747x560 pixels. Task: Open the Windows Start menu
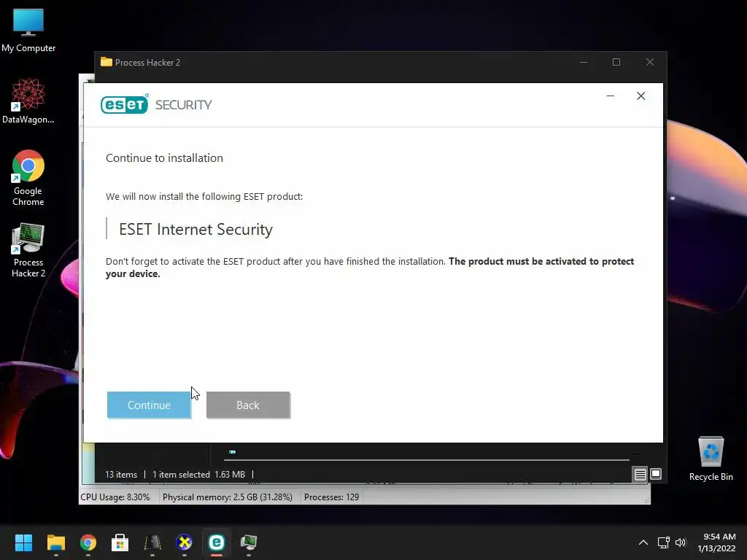click(x=23, y=542)
